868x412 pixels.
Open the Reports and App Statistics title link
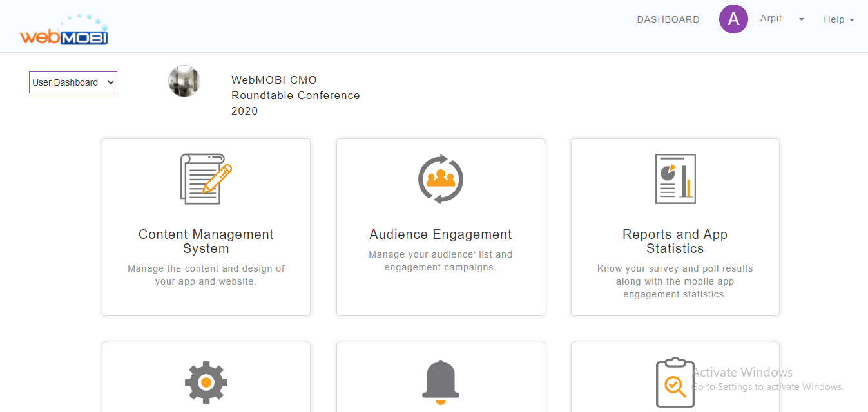coord(675,241)
